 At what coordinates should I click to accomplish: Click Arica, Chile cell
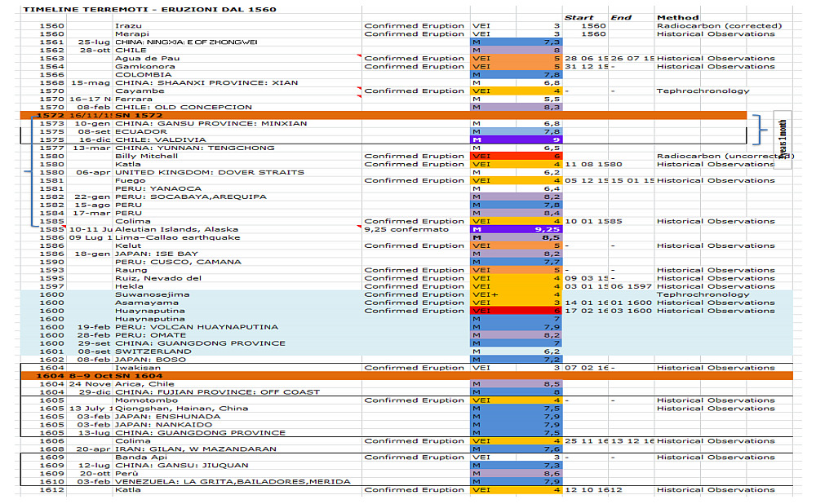pos(144,384)
